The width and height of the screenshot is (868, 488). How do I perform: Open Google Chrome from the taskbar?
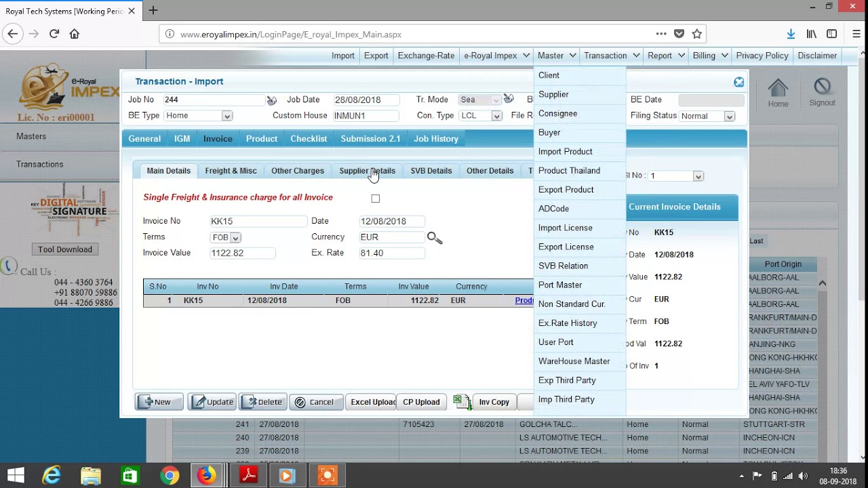(170, 476)
